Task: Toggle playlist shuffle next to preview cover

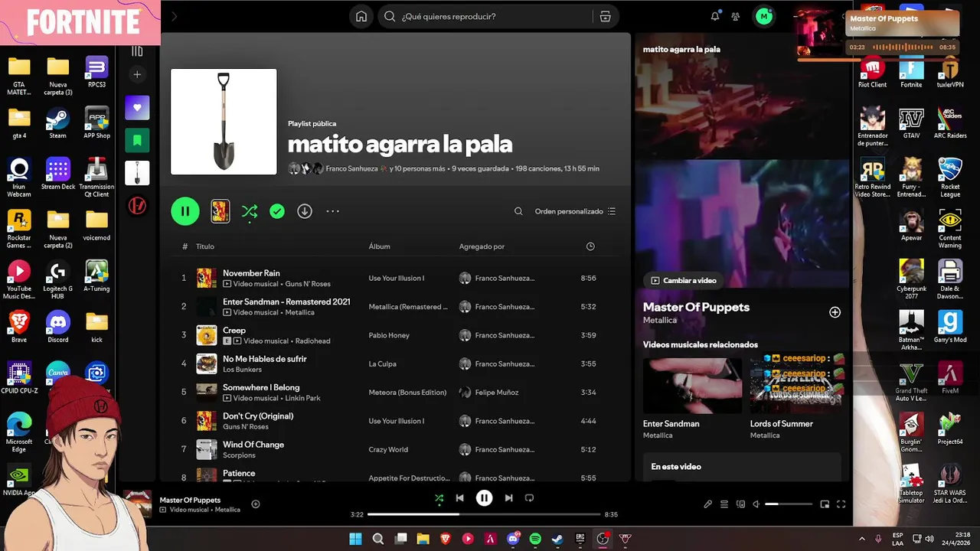Action: [x=250, y=211]
